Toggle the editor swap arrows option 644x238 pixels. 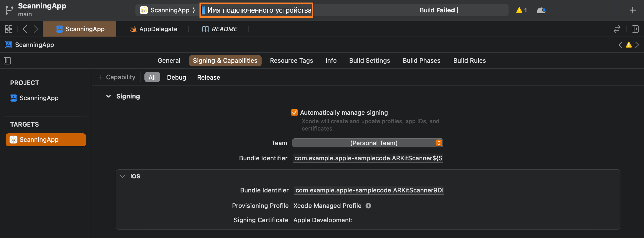click(617, 29)
